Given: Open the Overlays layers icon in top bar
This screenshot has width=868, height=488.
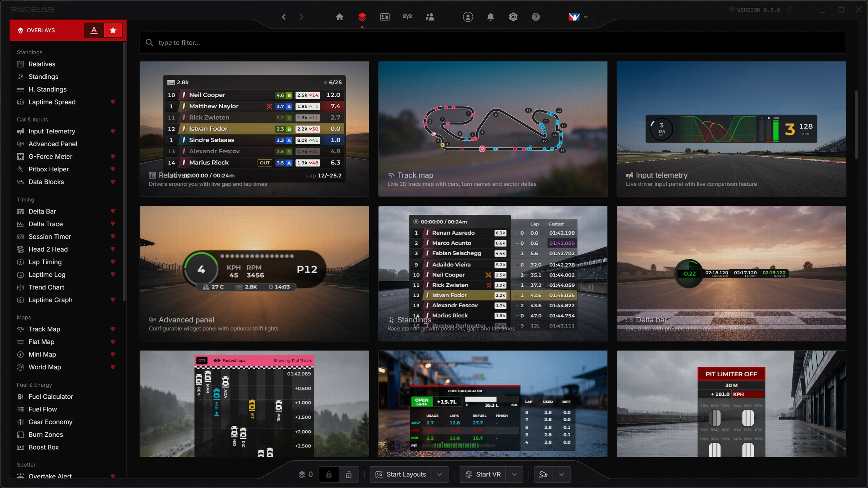Looking at the screenshot, I should point(362,17).
